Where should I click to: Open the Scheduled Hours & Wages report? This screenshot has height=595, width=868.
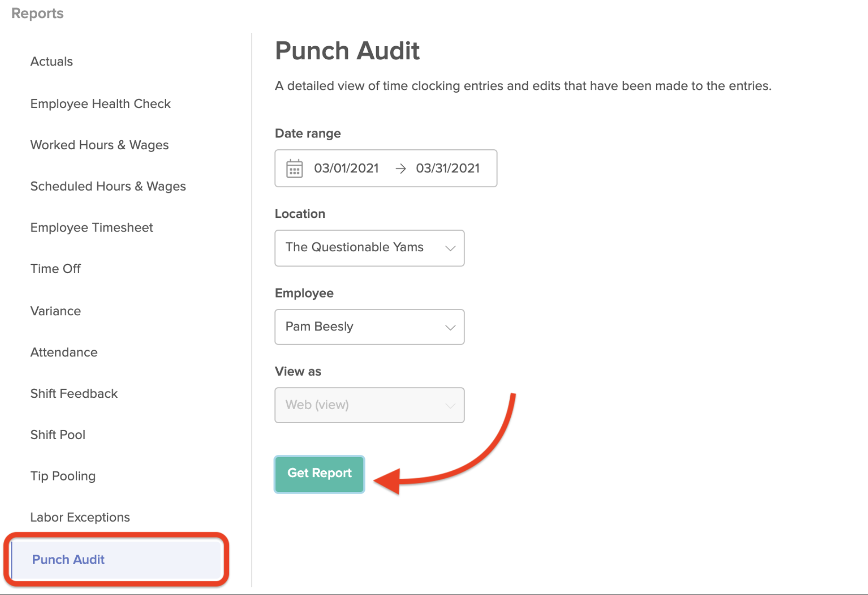coord(108,186)
